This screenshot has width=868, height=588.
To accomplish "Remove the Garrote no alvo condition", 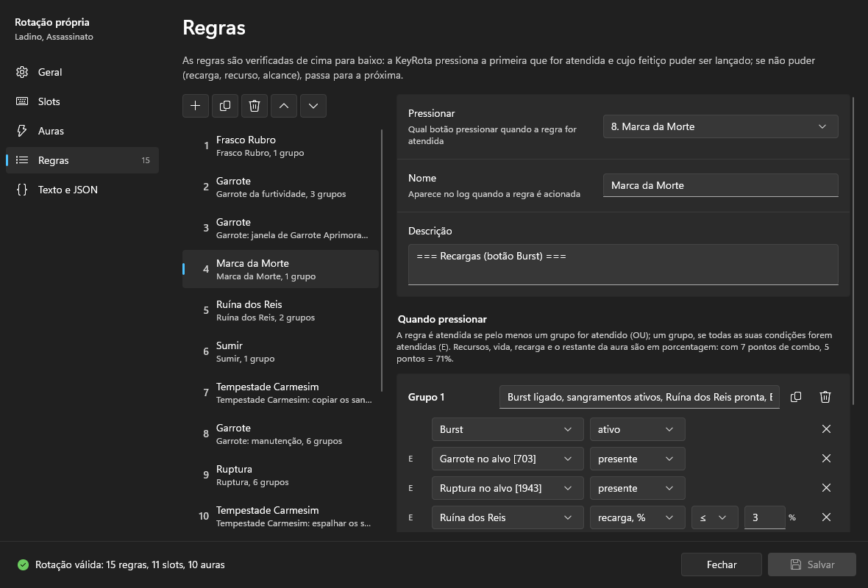I will point(826,459).
